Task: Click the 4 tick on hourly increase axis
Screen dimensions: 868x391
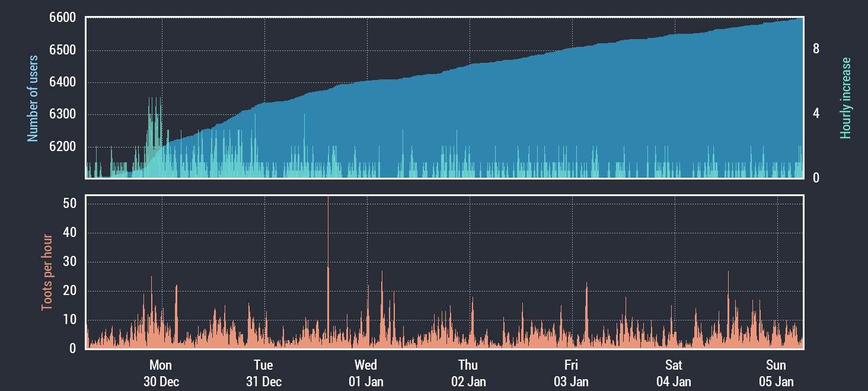Action: click(816, 114)
